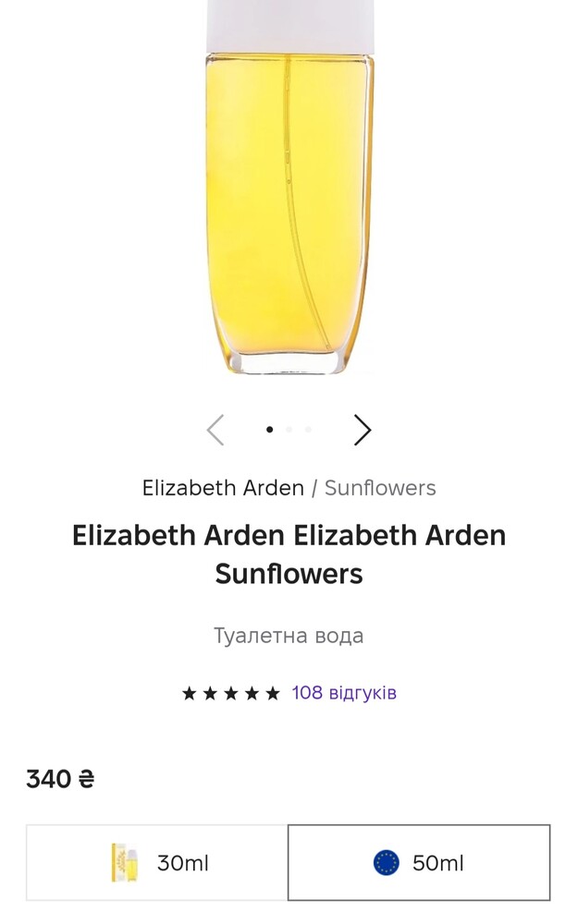Go to previous product image arrow
The height and width of the screenshot is (924, 578).
pos(215,430)
